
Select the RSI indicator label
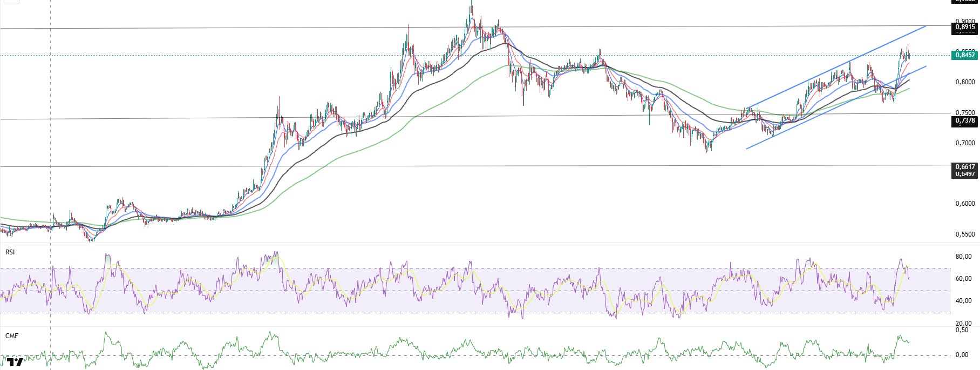click(10, 252)
